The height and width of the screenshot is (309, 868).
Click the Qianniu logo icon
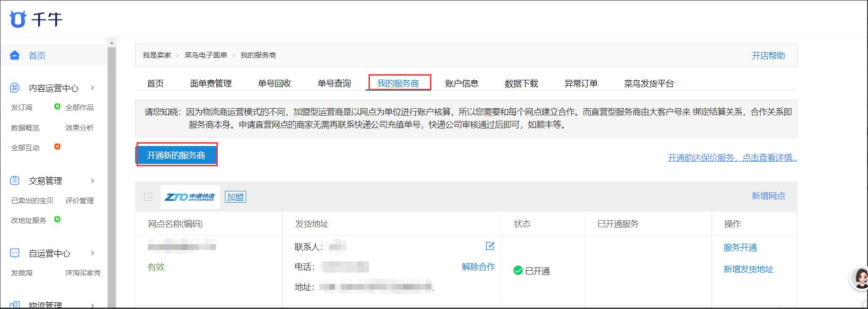tap(18, 19)
